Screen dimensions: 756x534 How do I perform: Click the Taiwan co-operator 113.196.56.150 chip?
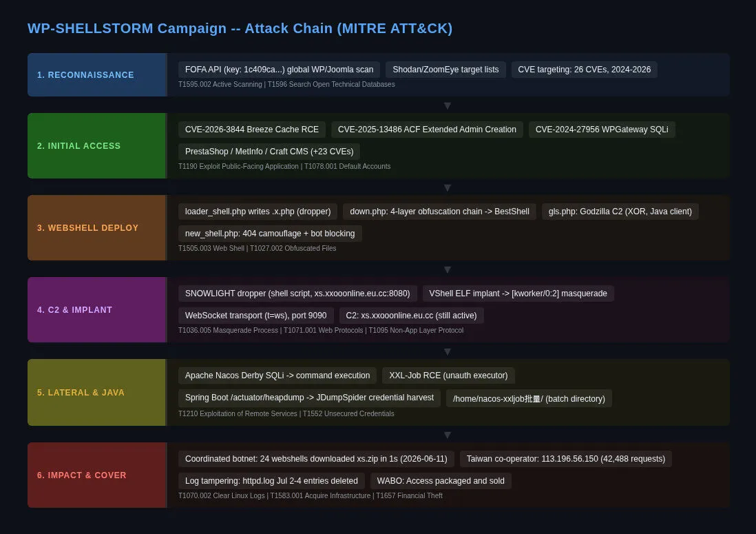point(565,459)
